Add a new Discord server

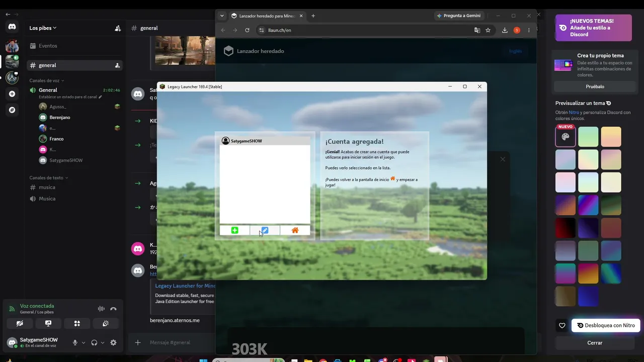pos(12,94)
